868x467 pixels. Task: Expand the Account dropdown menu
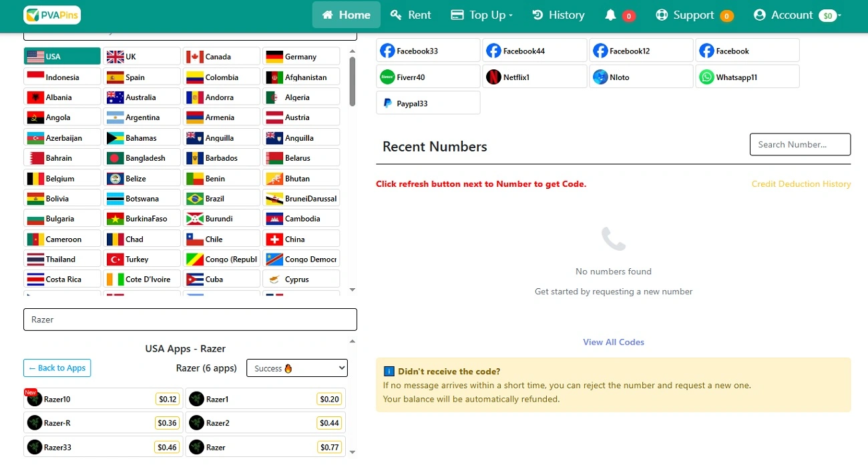click(x=797, y=15)
